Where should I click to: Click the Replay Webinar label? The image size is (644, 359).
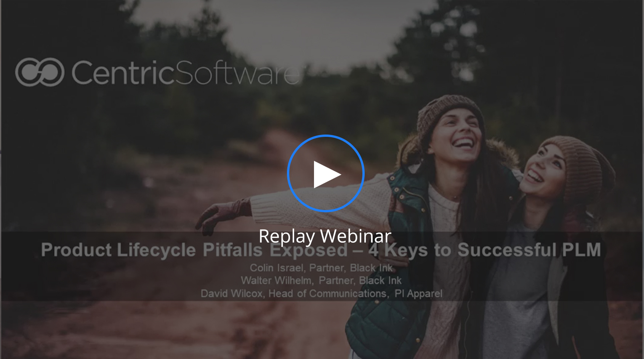click(325, 236)
